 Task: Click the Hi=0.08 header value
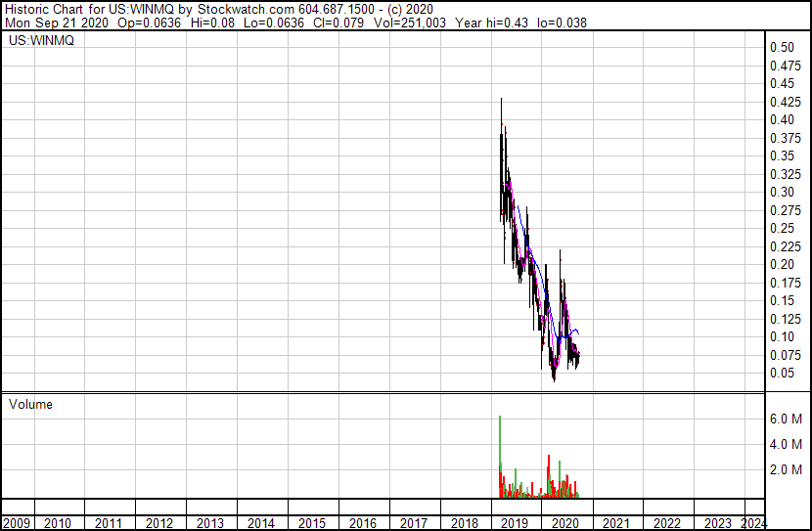212,22
